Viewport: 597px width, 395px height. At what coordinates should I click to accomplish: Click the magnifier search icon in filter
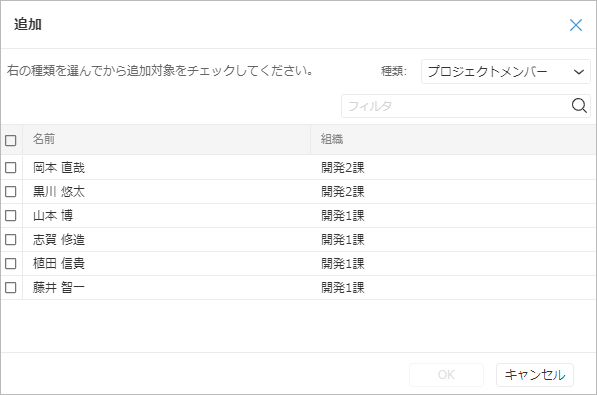pos(579,106)
